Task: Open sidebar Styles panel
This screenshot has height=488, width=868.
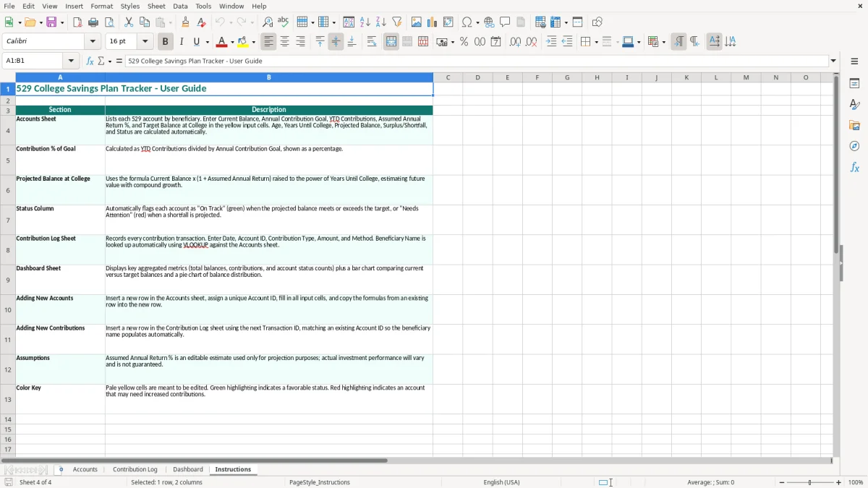Action: pyautogui.click(x=854, y=105)
